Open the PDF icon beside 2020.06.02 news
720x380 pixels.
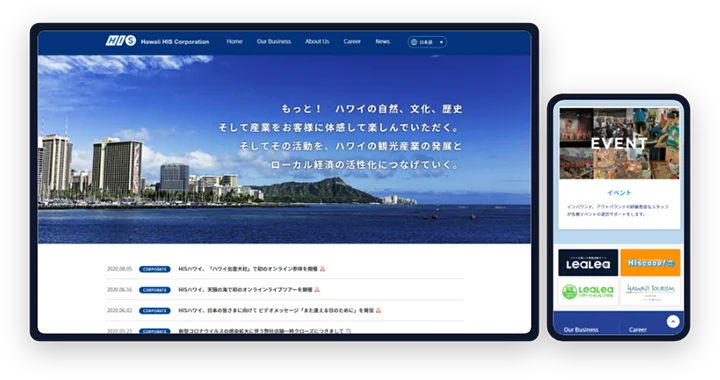[x=378, y=311]
